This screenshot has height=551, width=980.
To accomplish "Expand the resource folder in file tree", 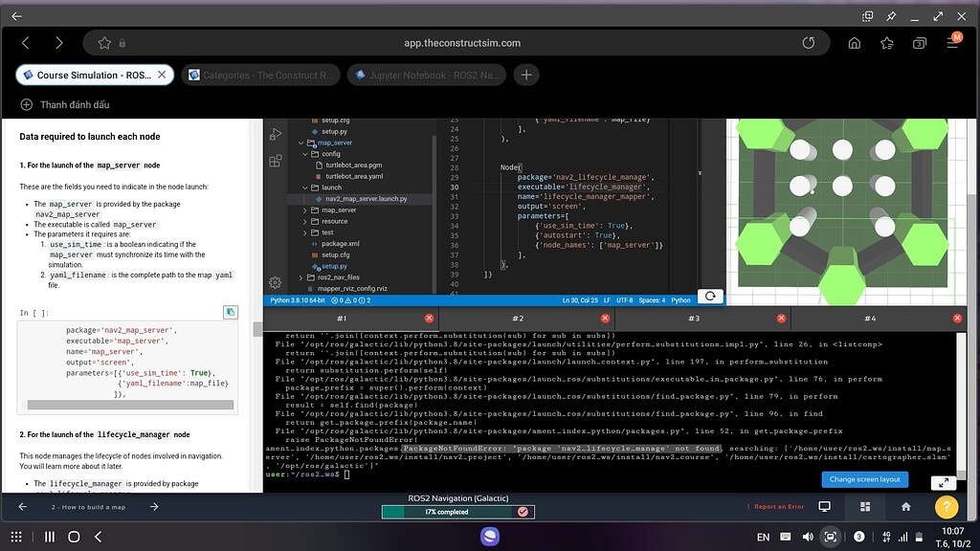I will point(305,221).
